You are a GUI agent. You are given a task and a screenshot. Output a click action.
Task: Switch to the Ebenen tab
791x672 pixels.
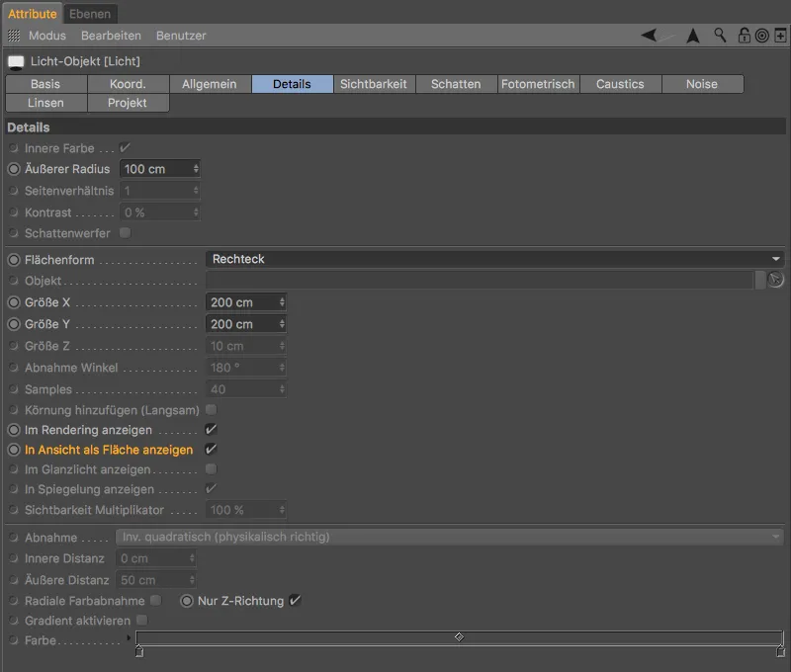click(91, 14)
